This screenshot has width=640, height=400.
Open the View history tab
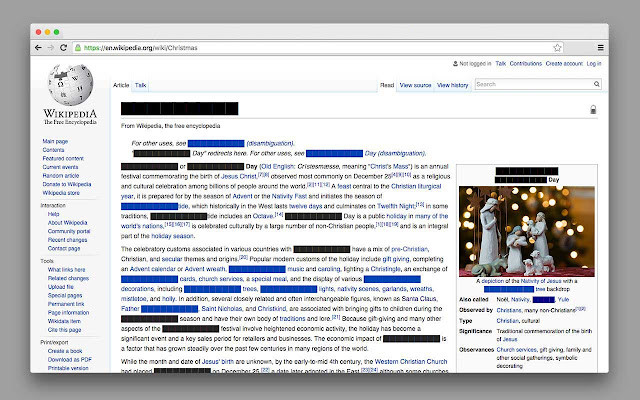(452, 85)
